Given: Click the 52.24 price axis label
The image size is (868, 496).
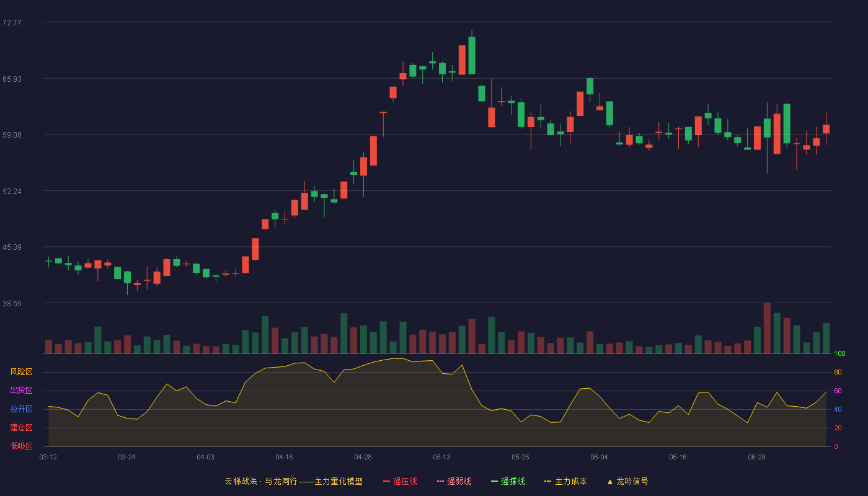Looking at the screenshot, I should point(12,191).
